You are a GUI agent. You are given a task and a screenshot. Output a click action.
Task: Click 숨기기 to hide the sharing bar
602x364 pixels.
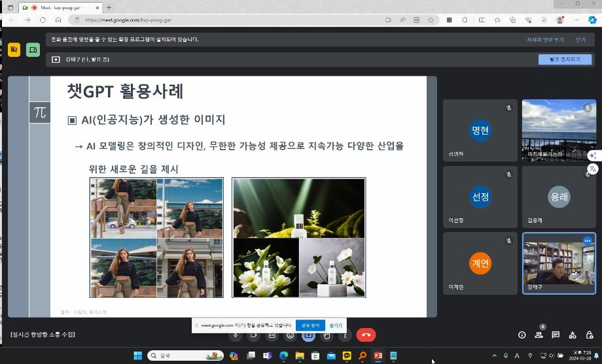tap(336, 325)
